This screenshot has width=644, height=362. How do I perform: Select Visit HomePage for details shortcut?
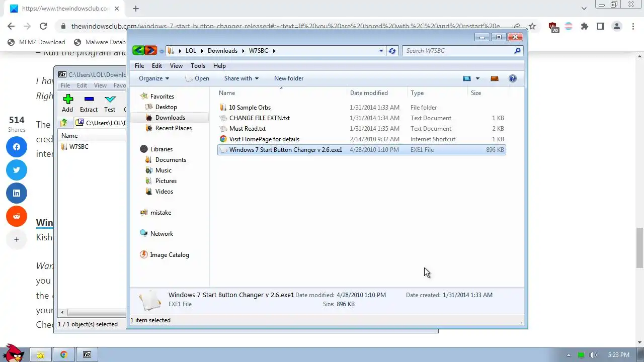tap(264, 139)
